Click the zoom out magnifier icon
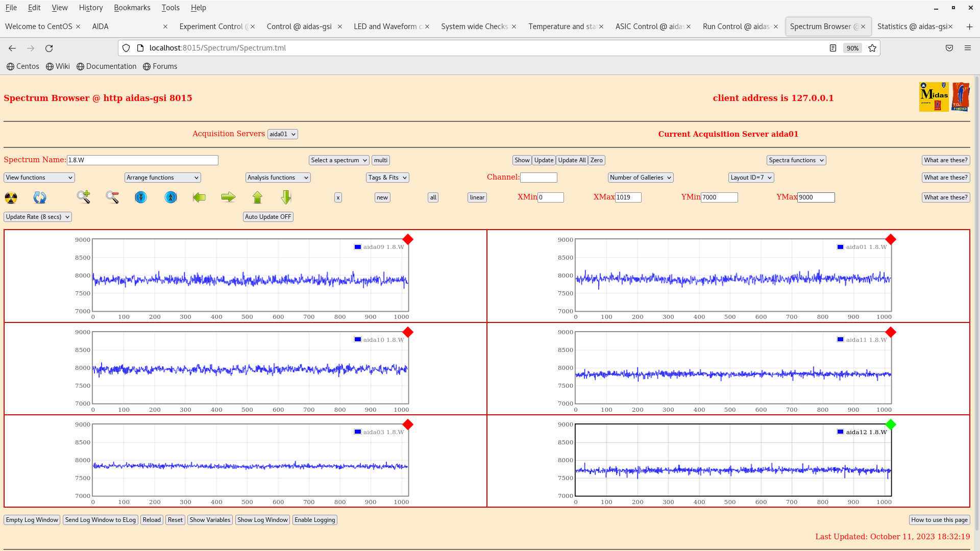The height and width of the screenshot is (551, 980). (112, 197)
